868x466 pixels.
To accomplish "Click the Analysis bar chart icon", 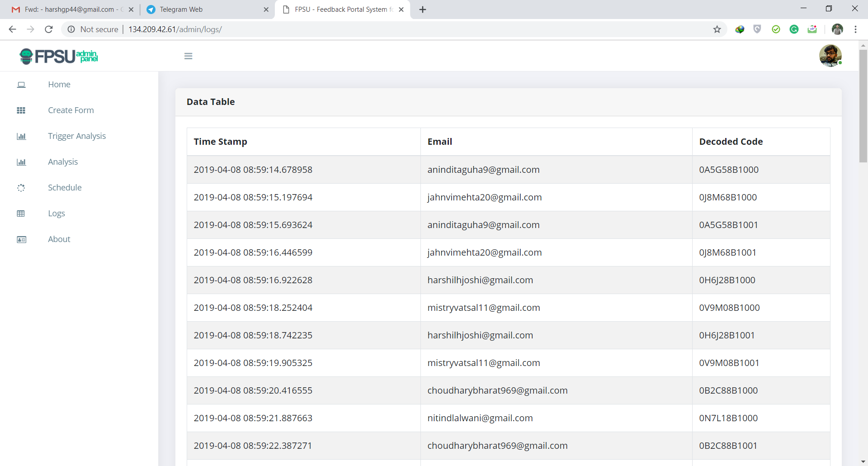I will [x=21, y=162].
